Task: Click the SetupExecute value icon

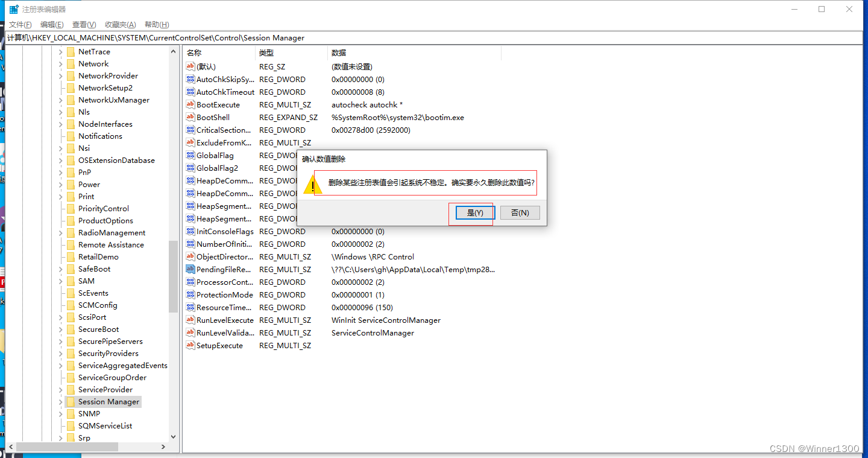Action: [x=190, y=345]
